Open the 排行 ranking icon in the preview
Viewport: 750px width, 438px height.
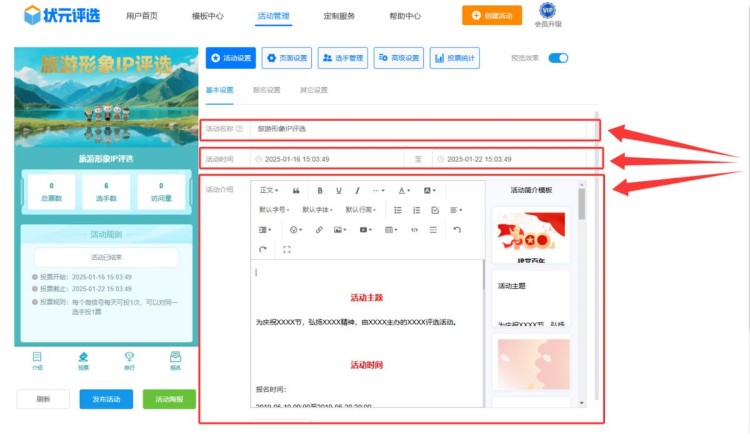coord(129,360)
